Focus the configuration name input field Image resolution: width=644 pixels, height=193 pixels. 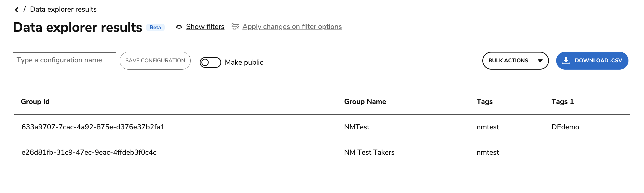[64, 60]
